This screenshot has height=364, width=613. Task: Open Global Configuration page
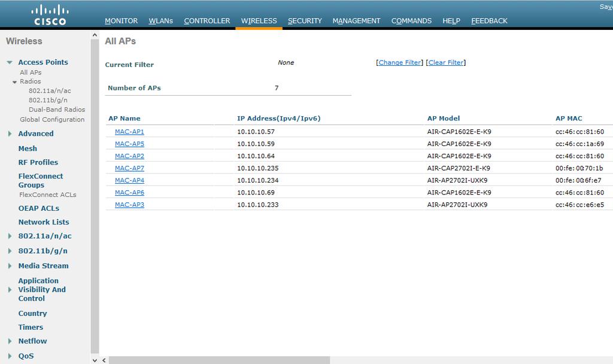52,120
